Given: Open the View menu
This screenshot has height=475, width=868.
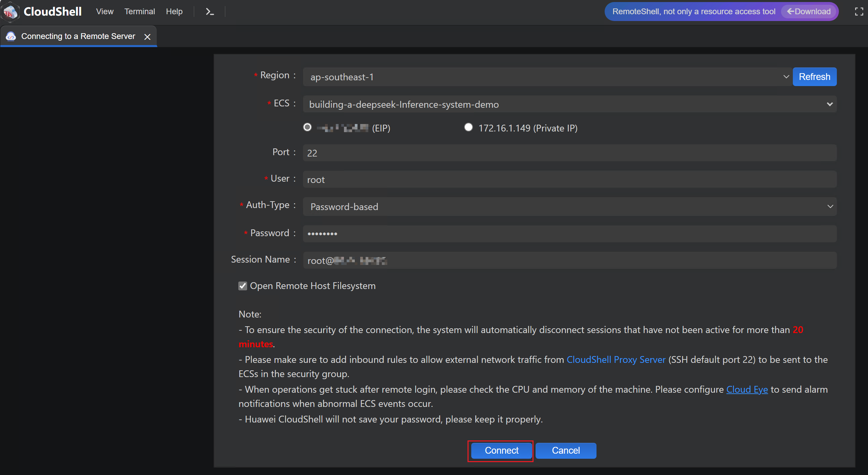Looking at the screenshot, I should point(105,12).
